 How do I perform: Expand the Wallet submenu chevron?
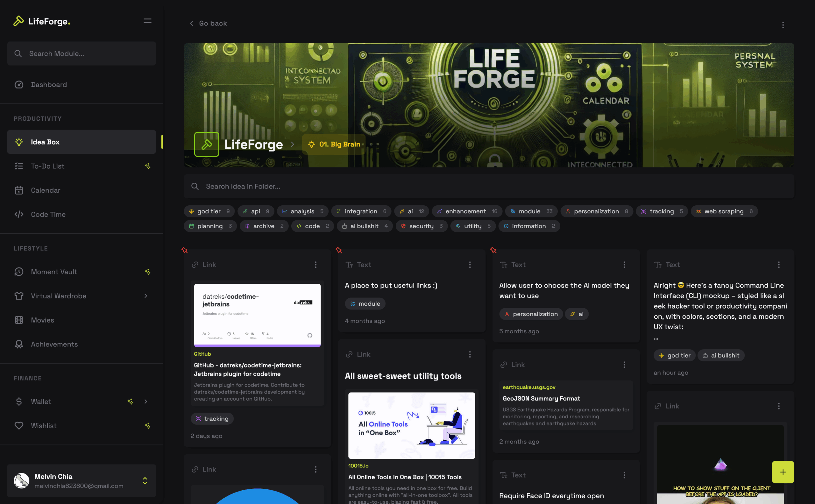pyautogui.click(x=146, y=402)
